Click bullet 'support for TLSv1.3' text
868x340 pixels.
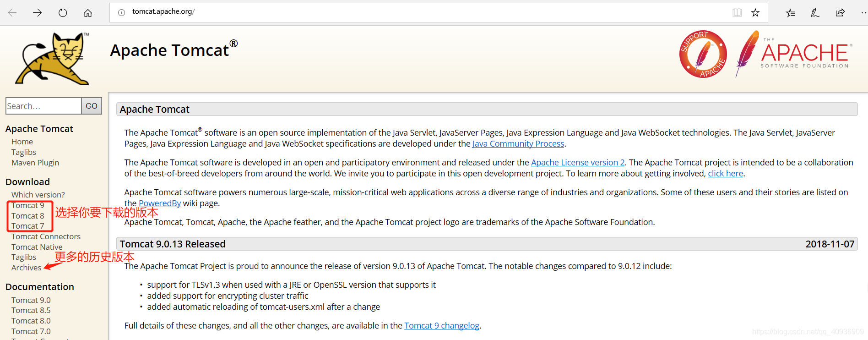(292, 285)
